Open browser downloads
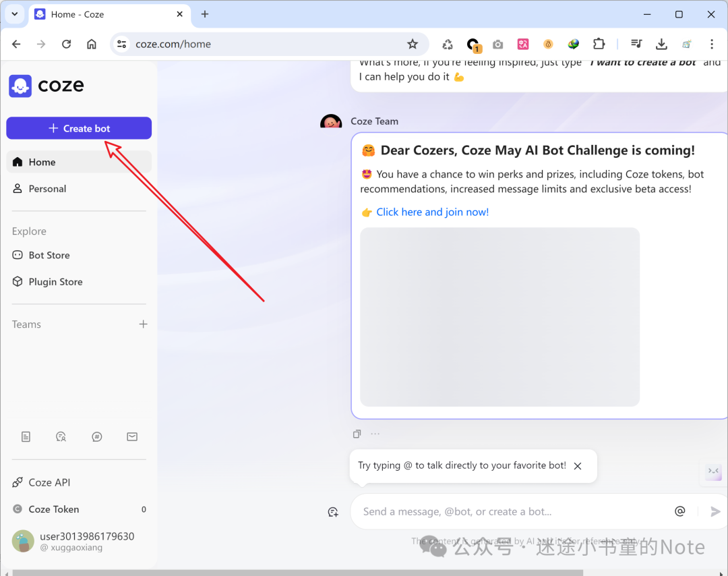This screenshot has width=728, height=576. (661, 44)
